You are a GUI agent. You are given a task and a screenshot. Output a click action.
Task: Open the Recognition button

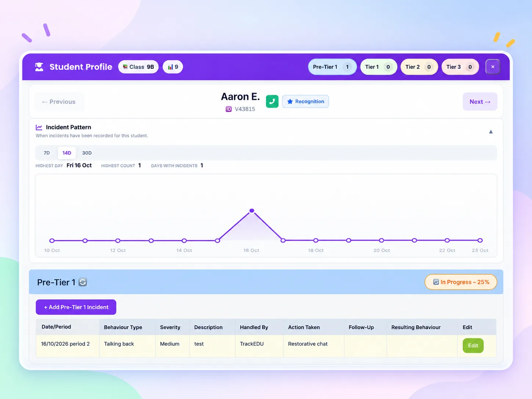tap(306, 101)
